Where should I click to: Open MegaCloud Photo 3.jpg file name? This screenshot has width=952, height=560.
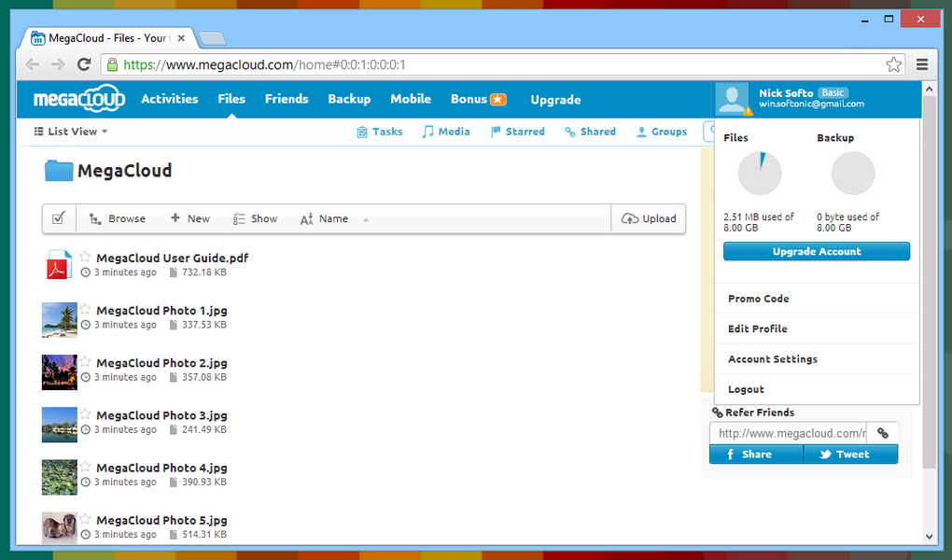pyautogui.click(x=161, y=415)
